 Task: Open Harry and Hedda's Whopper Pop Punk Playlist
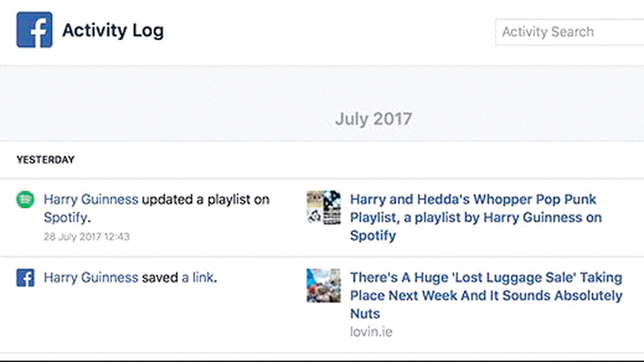(x=473, y=200)
